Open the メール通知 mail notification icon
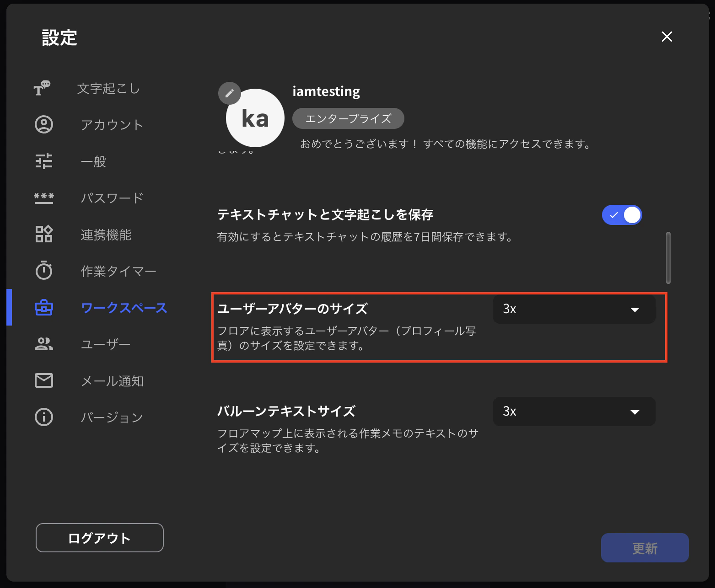The height and width of the screenshot is (588, 715). point(43,380)
